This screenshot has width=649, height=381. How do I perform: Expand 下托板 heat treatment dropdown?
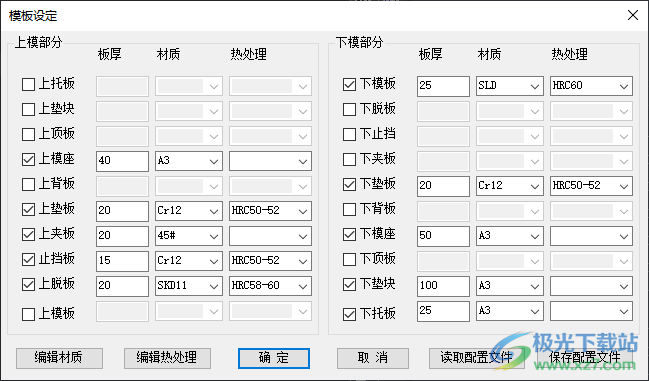click(591, 311)
